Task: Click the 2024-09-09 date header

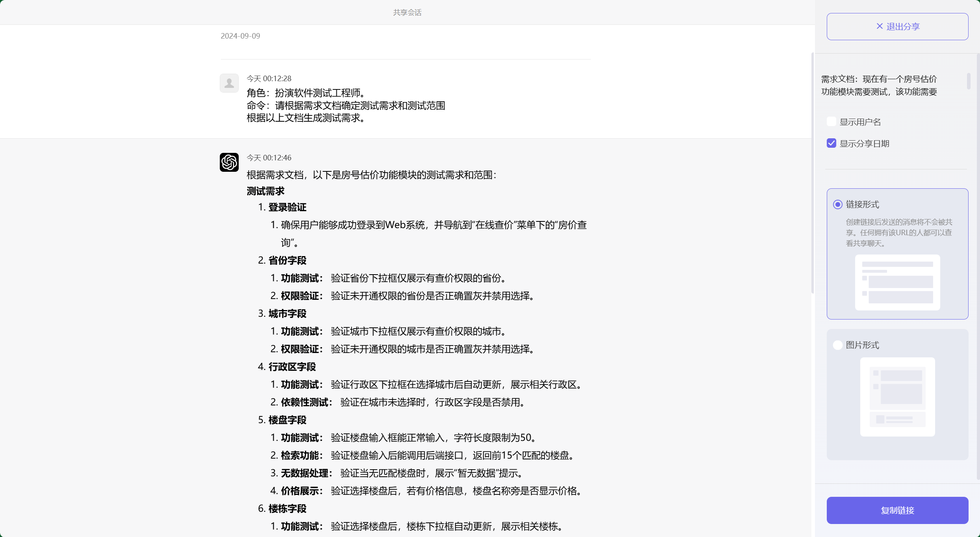Action: (x=240, y=35)
